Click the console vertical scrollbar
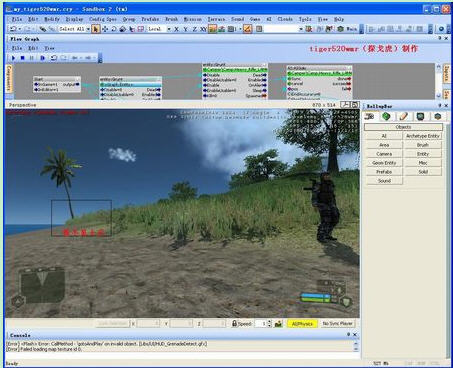453x368 pixels. point(356,346)
